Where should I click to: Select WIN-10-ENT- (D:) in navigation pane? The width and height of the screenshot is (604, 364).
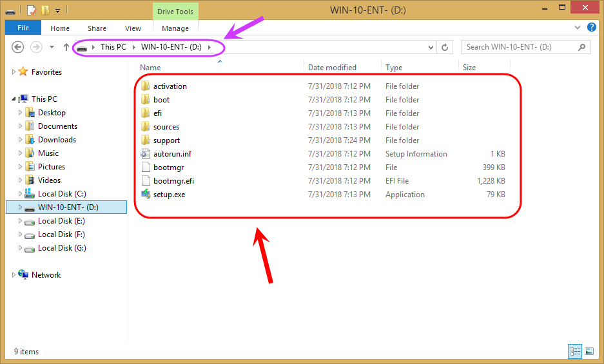point(66,207)
